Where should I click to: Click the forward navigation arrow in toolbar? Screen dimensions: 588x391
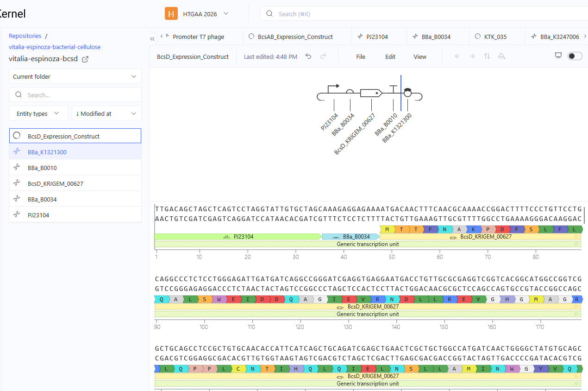tap(472, 56)
